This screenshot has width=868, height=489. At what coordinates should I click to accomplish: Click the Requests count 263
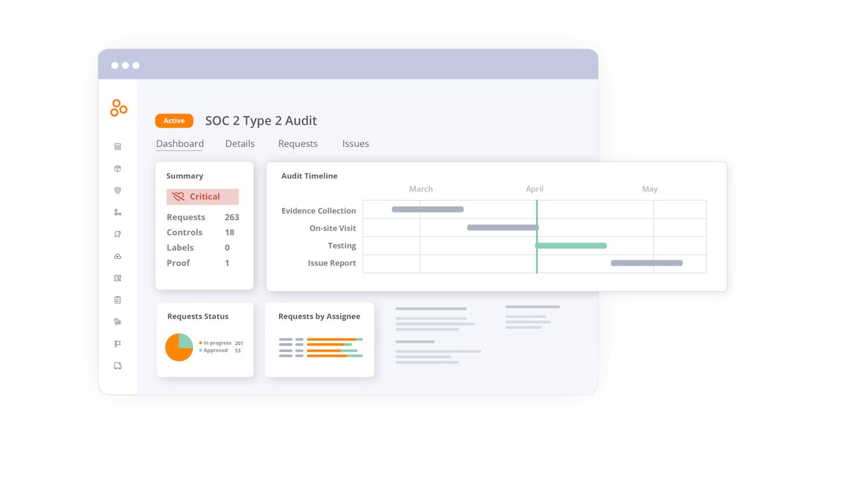[x=232, y=217]
